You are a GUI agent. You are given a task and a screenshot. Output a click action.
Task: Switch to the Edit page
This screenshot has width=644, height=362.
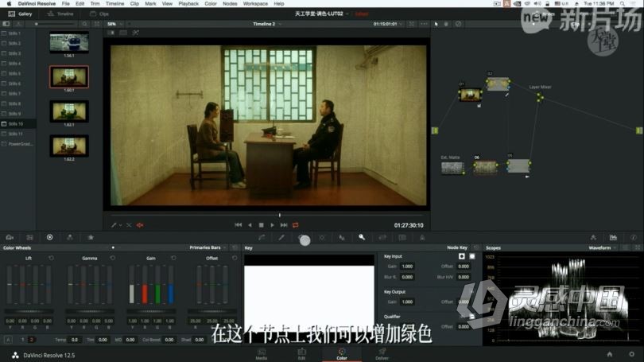pyautogui.click(x=301, y=354)
